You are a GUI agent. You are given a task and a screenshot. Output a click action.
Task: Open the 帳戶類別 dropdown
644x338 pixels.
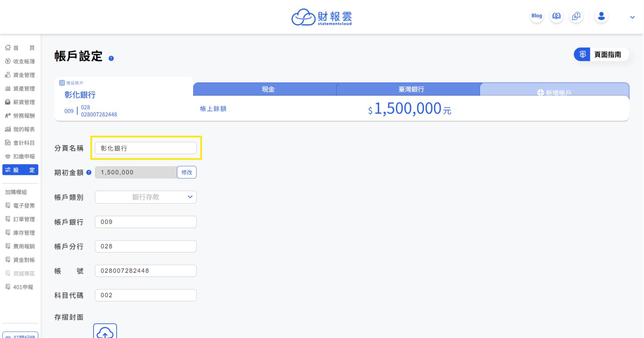[146, 197]
